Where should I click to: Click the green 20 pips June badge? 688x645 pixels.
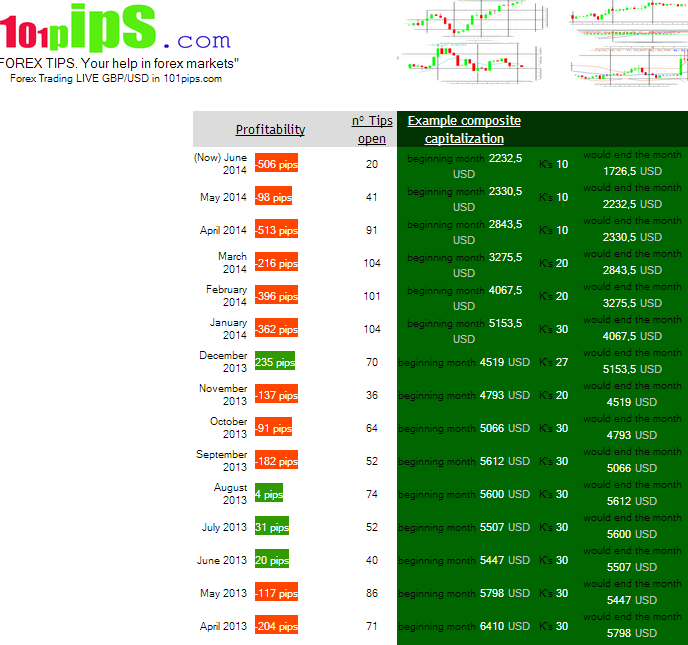[272, 560]
